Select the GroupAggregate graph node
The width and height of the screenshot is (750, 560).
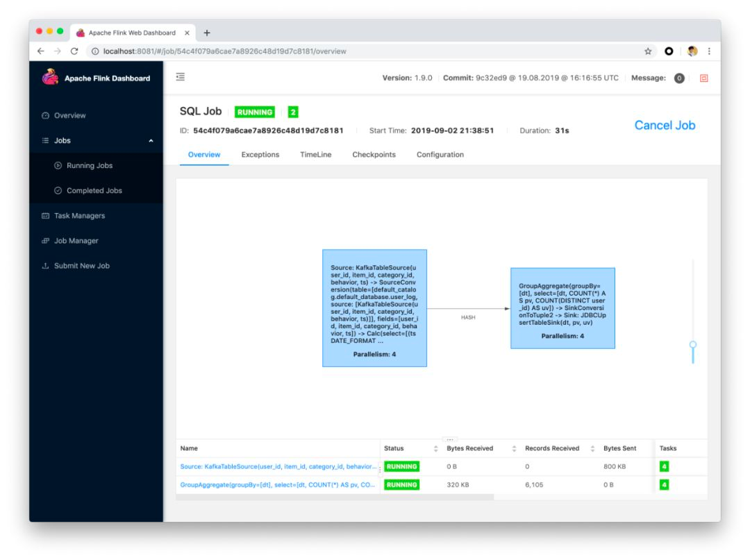click(x=562, y=308)
